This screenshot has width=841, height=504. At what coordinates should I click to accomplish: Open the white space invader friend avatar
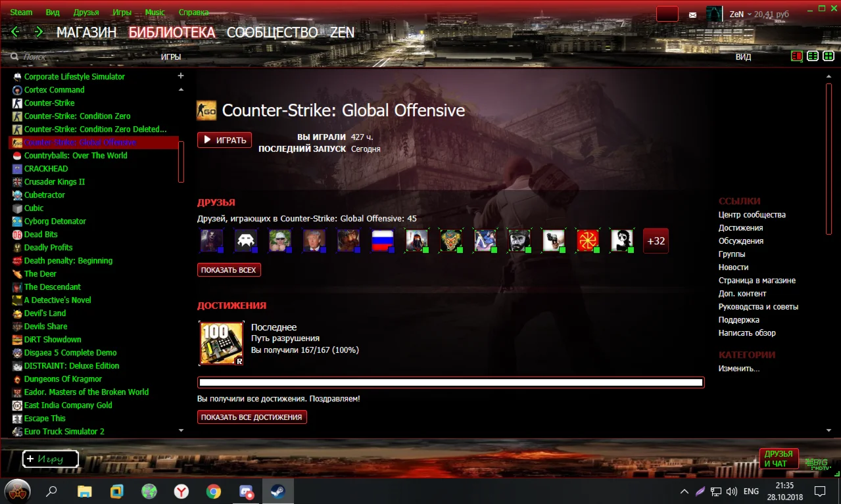[x=246, y=241]
